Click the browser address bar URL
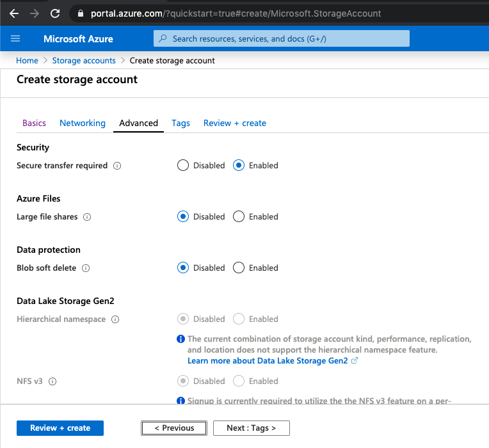Screen dimensions: 489x448 (236, 13)
